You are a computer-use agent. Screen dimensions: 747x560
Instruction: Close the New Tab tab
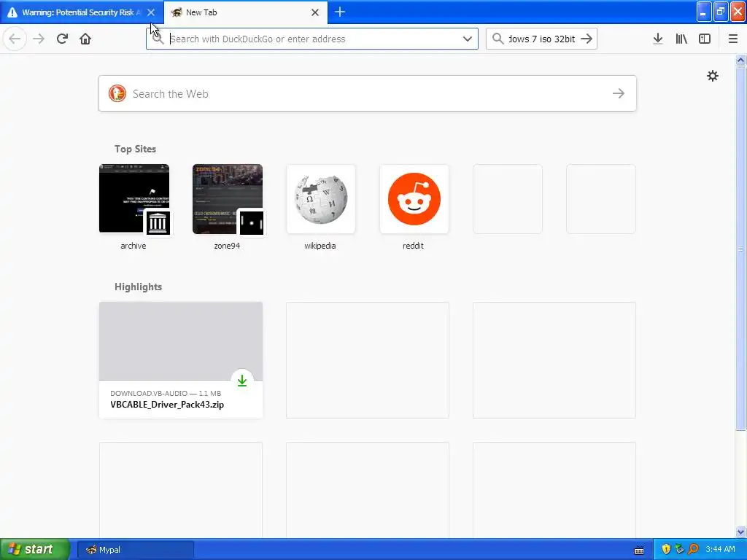pyautogui.click(x=315, y=12)
